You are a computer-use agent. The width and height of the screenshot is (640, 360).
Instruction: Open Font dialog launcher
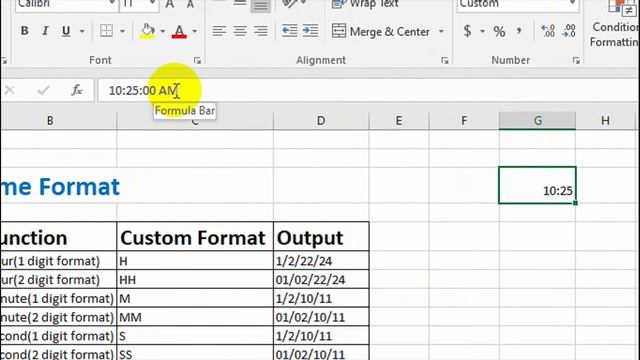tap(198, 60)
